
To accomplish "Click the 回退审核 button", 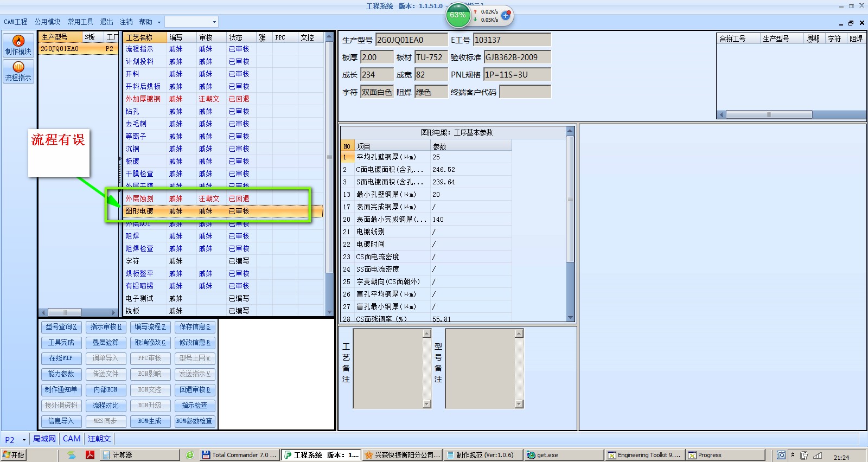I will click(195, 390).
